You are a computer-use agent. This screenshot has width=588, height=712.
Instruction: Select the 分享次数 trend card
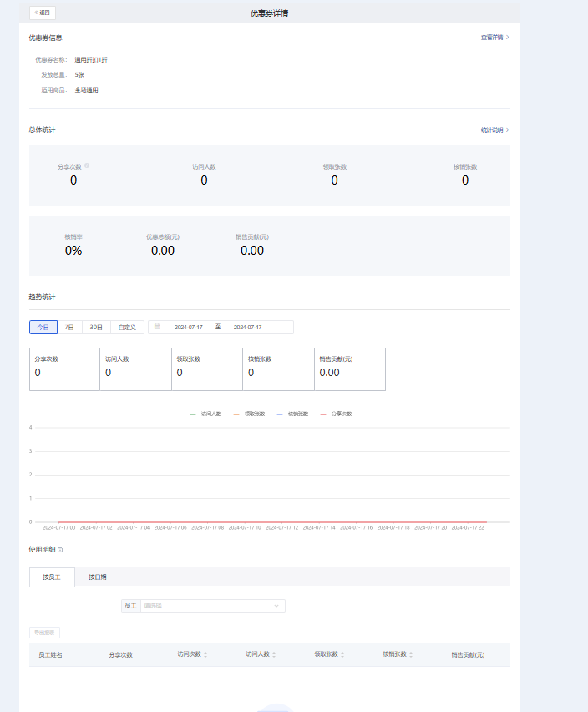(x=64, y=369)
